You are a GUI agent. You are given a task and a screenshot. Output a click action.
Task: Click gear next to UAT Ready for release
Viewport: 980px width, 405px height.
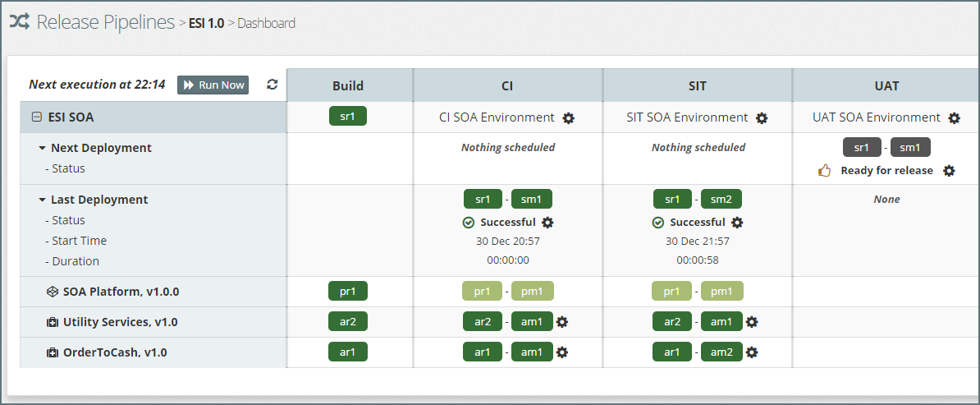pyautogui.click(x=949, y=171)
